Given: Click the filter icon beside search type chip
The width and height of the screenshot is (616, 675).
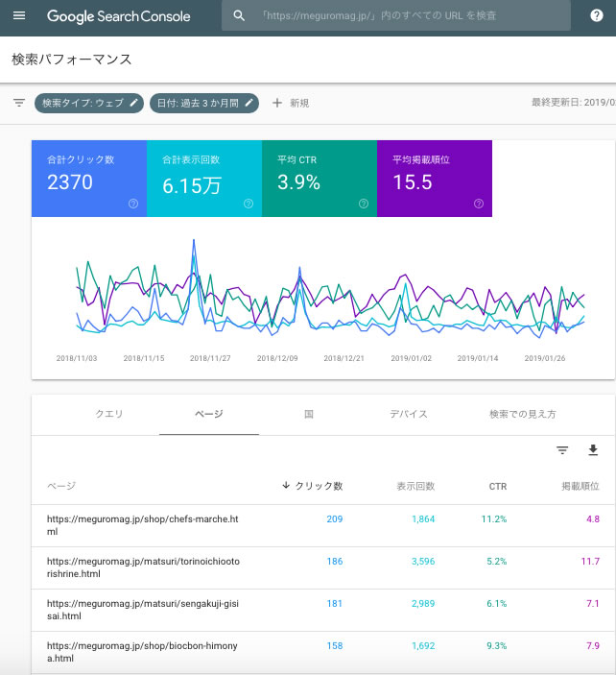Looking at the screenshot, I should (x=18, y=103).
